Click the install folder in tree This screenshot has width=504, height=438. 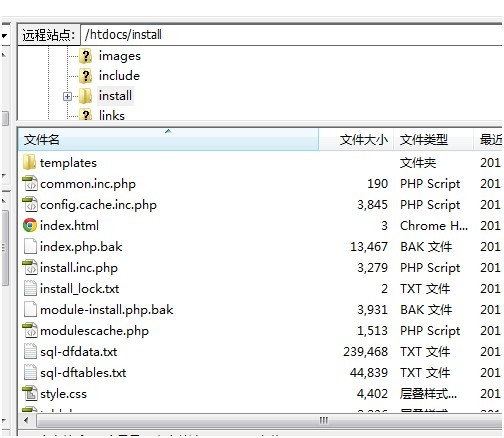coord(115,96)
